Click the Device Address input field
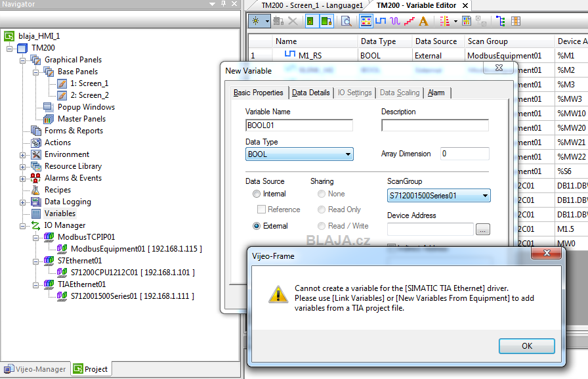This screenshot has width=588, height=379. tap(430, 229)
